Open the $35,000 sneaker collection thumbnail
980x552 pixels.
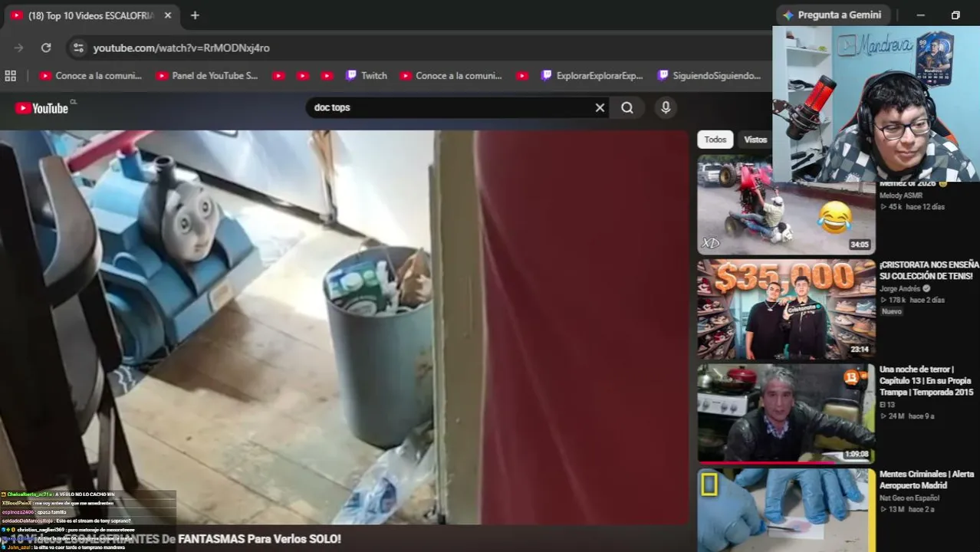786,310
